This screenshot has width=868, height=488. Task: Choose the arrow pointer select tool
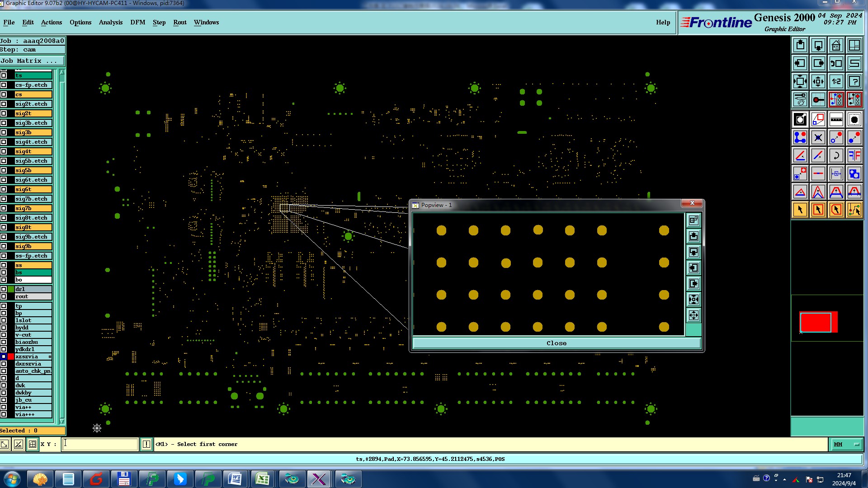[x=800, y=210]
